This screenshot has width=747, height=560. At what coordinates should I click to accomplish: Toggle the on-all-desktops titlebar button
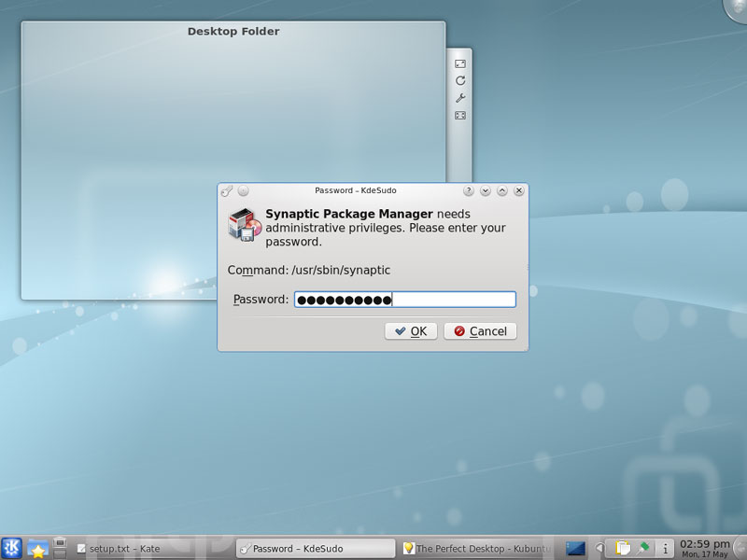pos(243,190)
